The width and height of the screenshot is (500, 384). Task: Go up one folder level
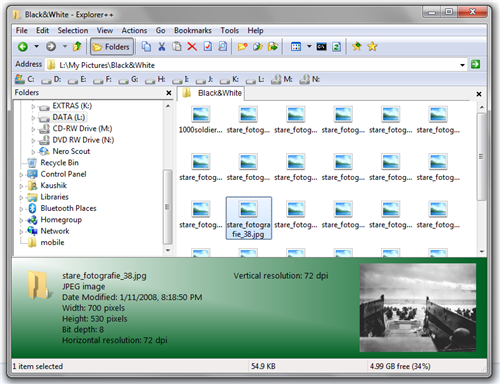click(77, 47)
